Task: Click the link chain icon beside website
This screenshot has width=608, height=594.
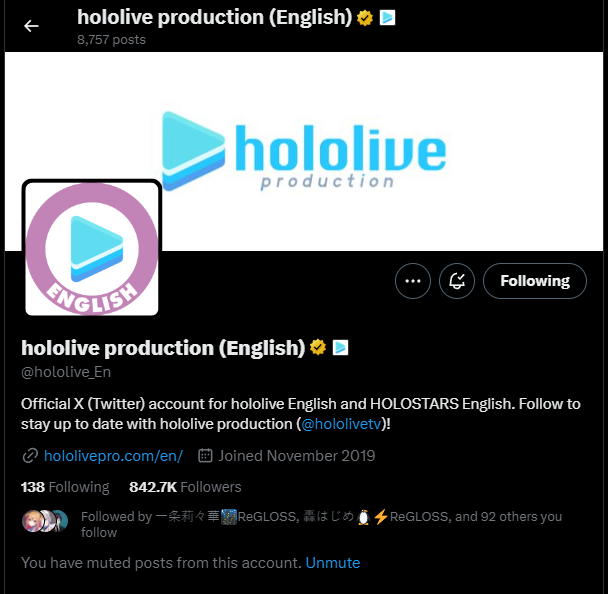Action: (30, 456)
